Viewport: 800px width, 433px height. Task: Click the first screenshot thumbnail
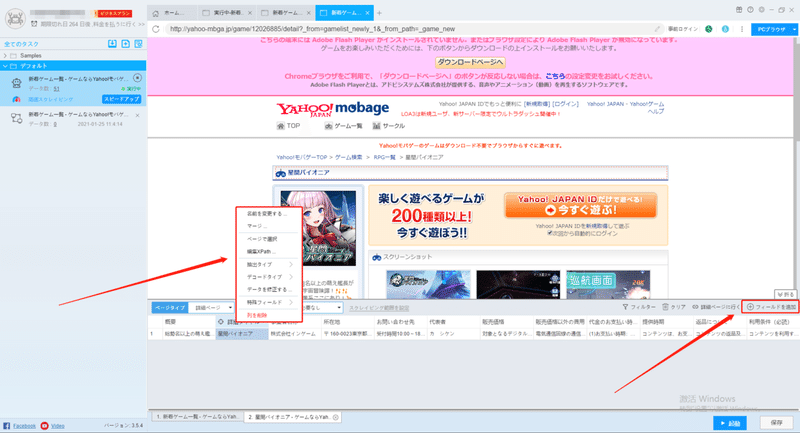429,285
